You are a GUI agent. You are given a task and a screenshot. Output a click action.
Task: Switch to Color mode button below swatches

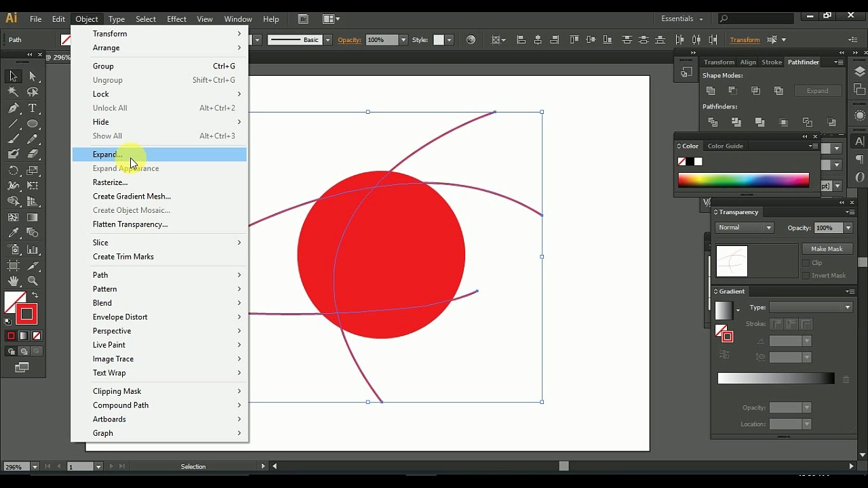click(11, 336)
